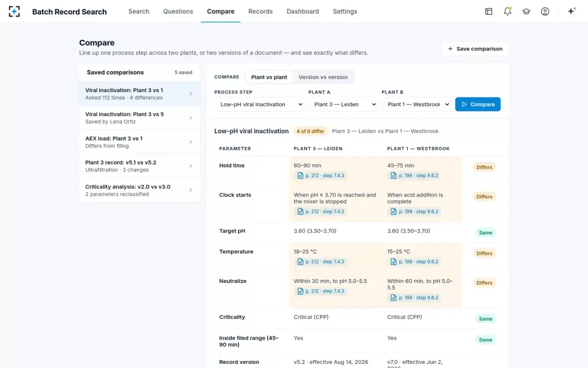Click the Same badge in Criticality row

486,319
